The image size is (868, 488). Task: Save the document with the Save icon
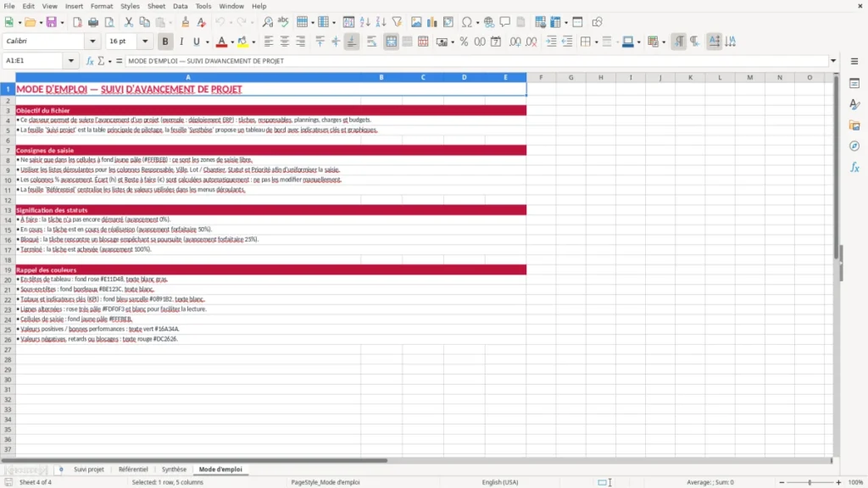[52, 22]
